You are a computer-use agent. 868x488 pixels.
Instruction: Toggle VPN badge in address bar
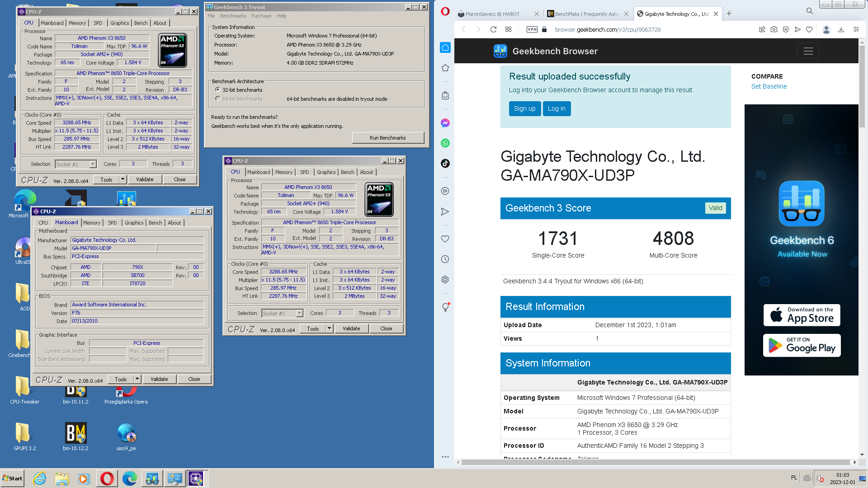532,29
